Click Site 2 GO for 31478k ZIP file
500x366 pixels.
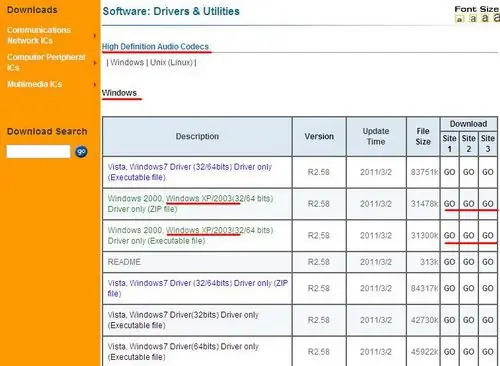click(x=469, y=204)
